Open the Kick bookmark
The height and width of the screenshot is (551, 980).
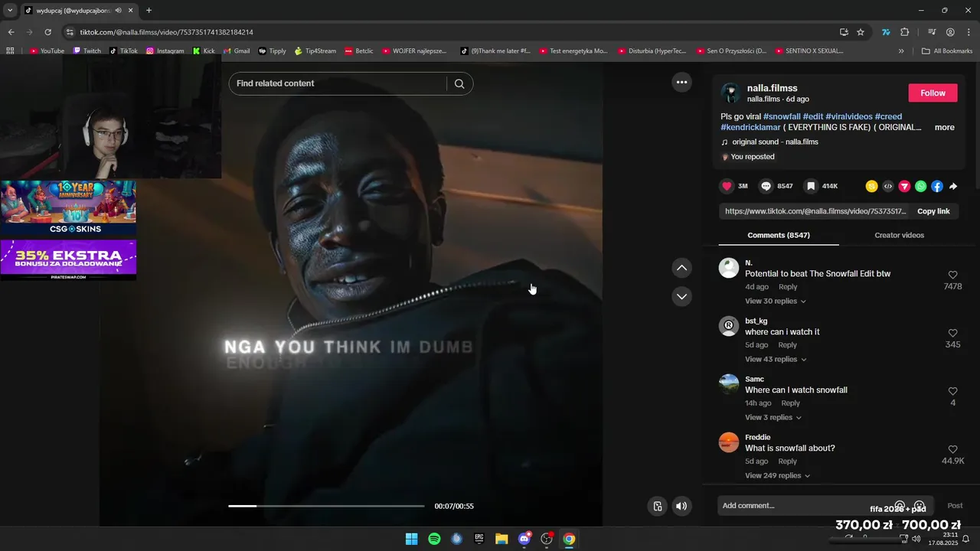pyautogui.click(x=204, y=51)
